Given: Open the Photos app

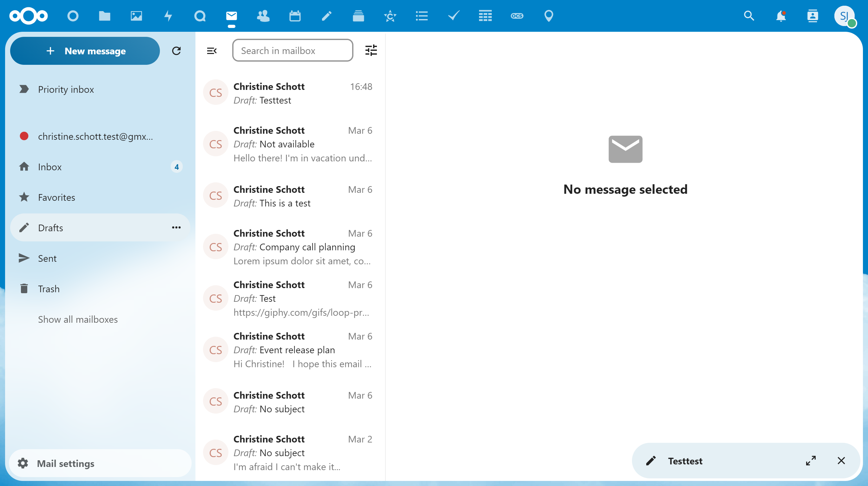Looking at the screenshot, I should click(136, 16).
